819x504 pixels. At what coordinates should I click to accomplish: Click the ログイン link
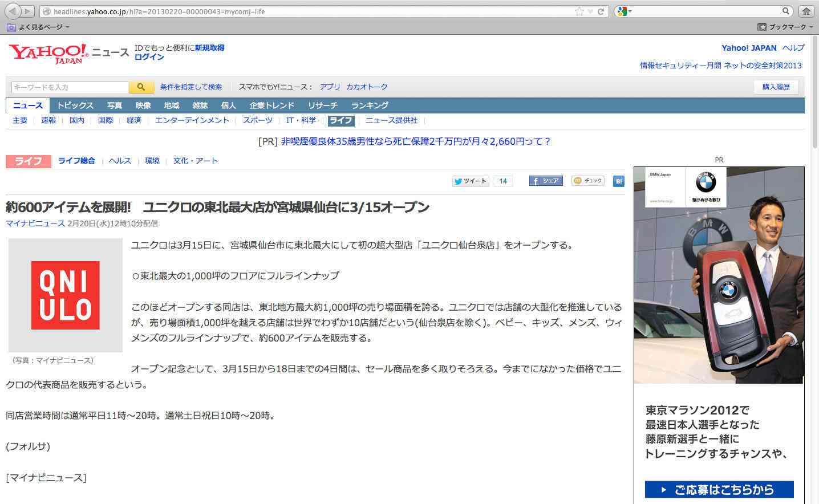149,57
